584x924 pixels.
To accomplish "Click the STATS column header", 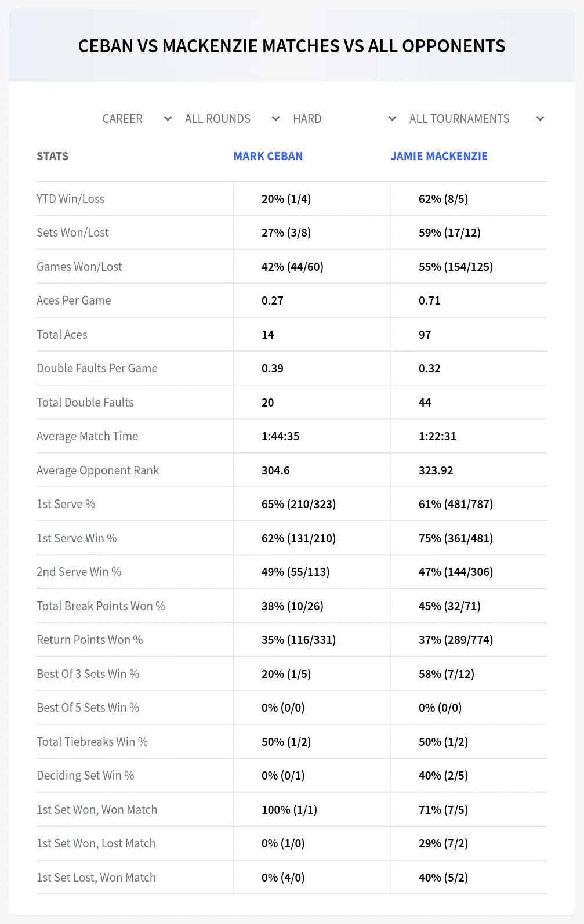I will point(53,156).
